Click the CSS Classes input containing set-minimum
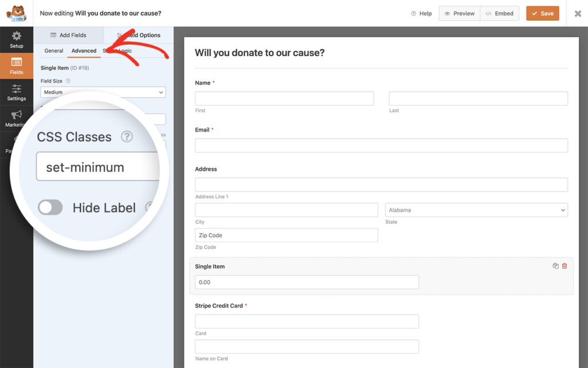Image resolution: width=588 pixels, height=368 pixels. pyautogui.click(x=98, y=167)
